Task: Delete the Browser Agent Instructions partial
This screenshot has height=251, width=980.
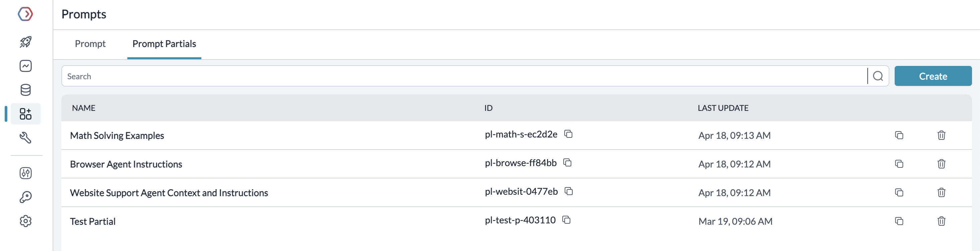Action: [941, 164]
